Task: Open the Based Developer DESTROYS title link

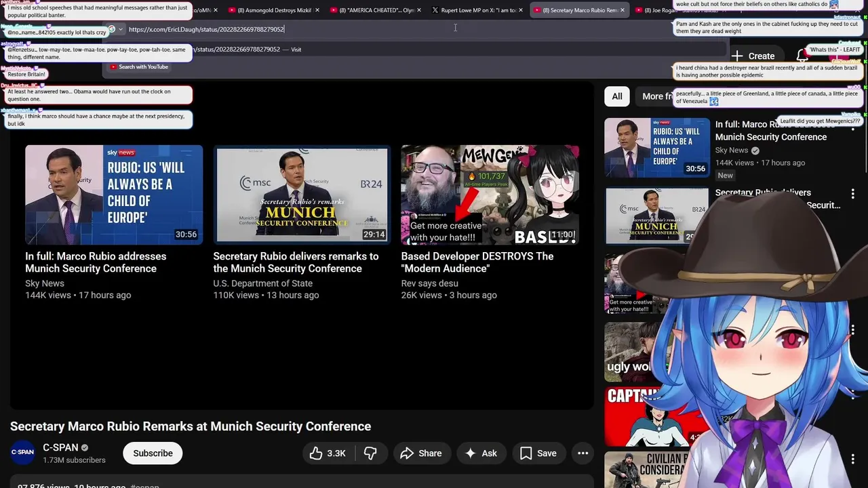Action: pyautogui.click(x=477, y=262)
